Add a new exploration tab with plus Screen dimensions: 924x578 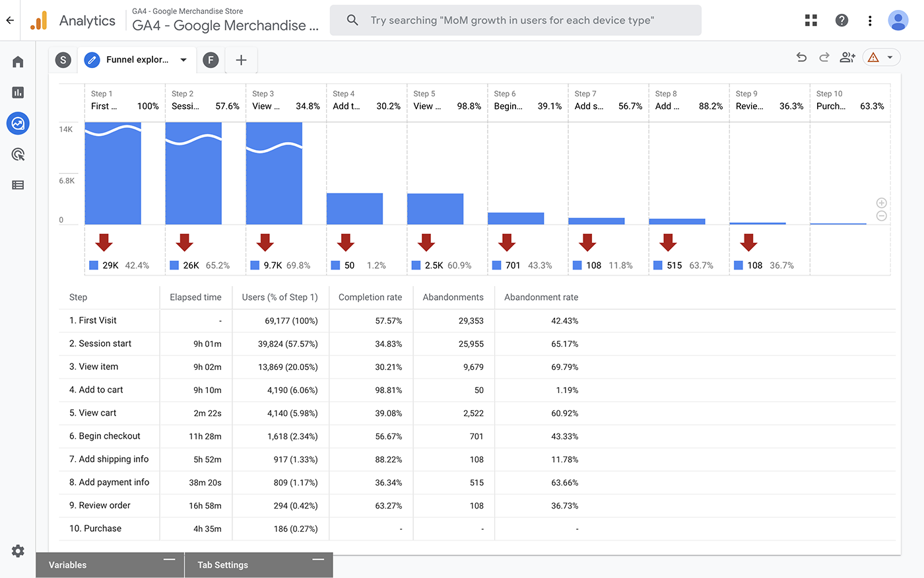(x=240, y=59)
